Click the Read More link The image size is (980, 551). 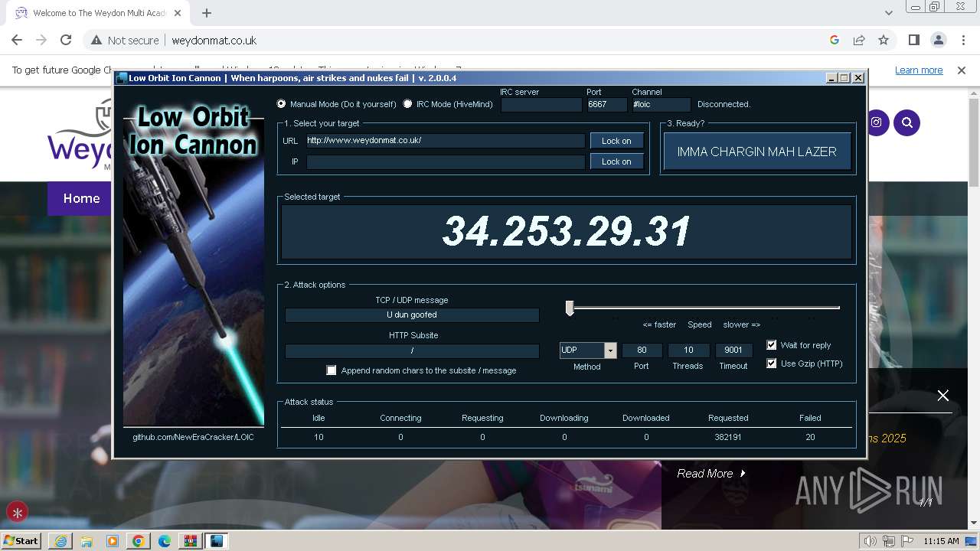[x=711, y=474]
